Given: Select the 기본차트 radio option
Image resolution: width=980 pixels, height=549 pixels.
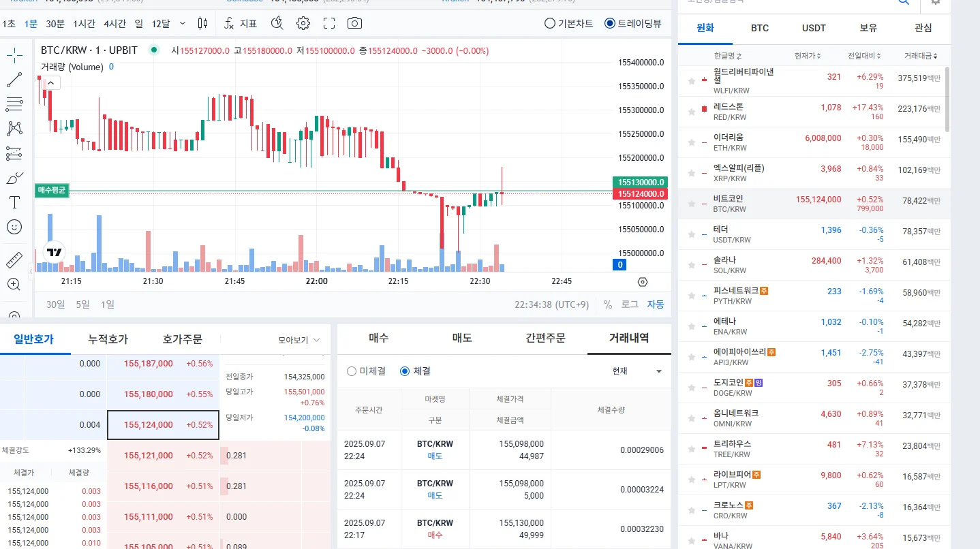Looking at the screenshot, I should (x=568, y=23).
